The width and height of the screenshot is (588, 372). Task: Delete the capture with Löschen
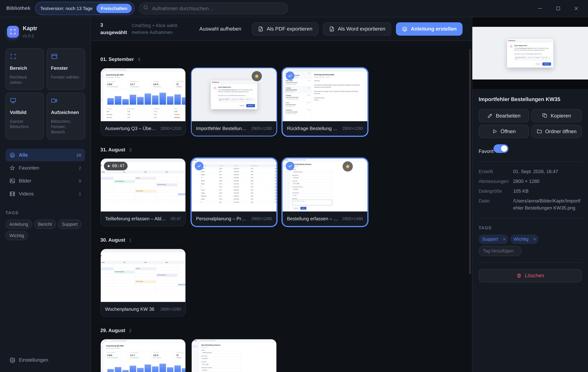click(530, 276)
